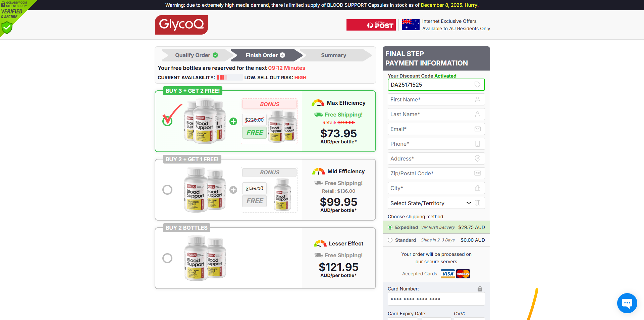
Task: Select the Buy 3 + Get 2 Free package radio
Action: tap(167, 121)
